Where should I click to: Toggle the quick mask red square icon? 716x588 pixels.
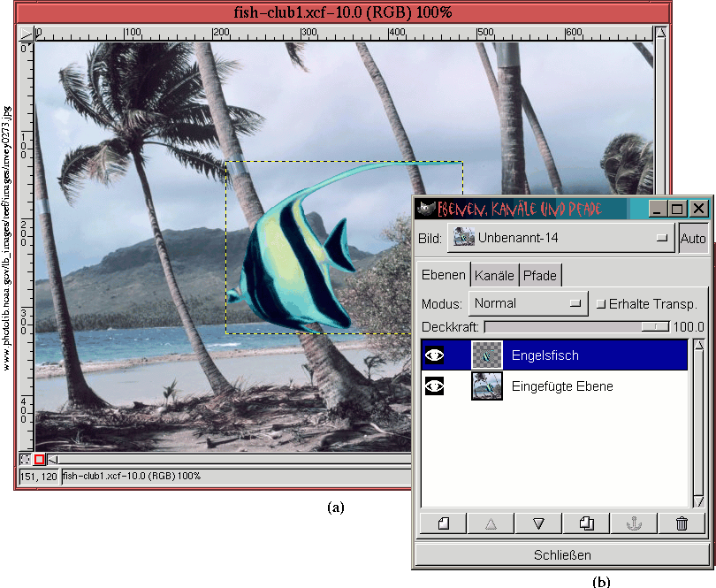40,460
